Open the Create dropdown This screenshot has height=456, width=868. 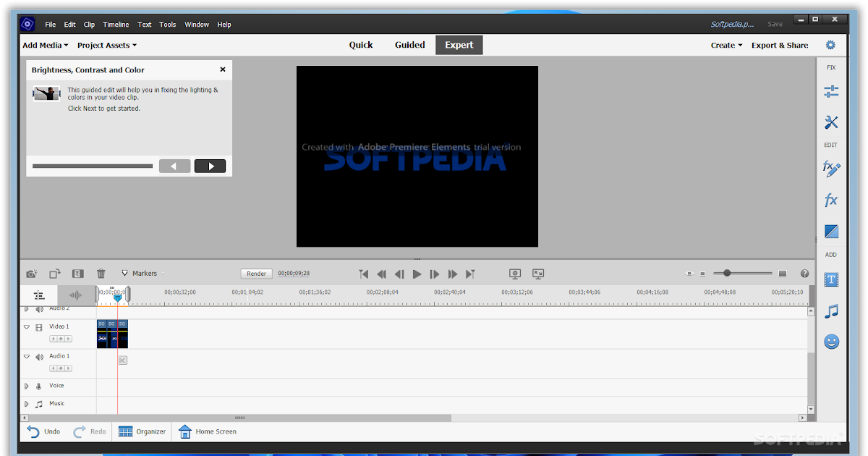point(727,45)
